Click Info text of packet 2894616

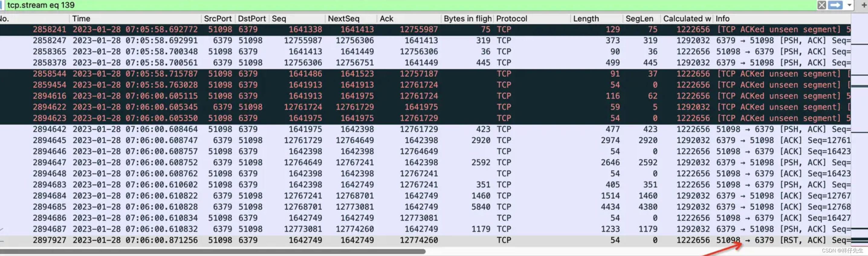tap(783, 96)
